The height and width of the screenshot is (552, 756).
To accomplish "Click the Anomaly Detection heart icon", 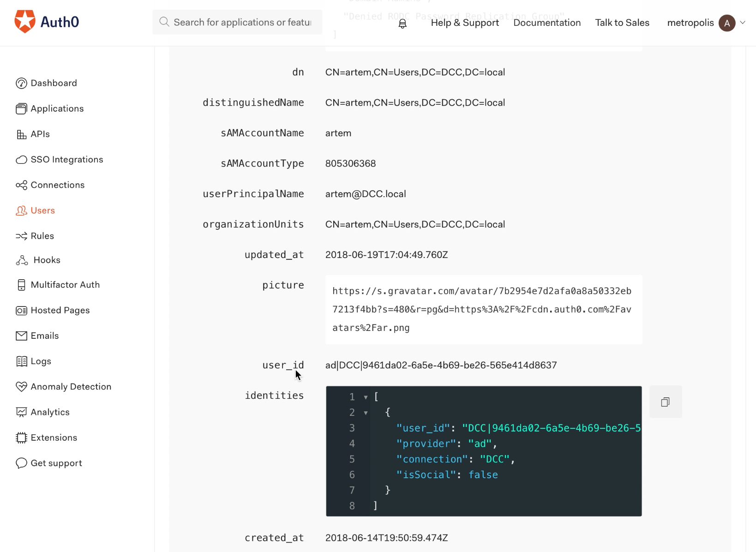I will click(x=21, y=387).
